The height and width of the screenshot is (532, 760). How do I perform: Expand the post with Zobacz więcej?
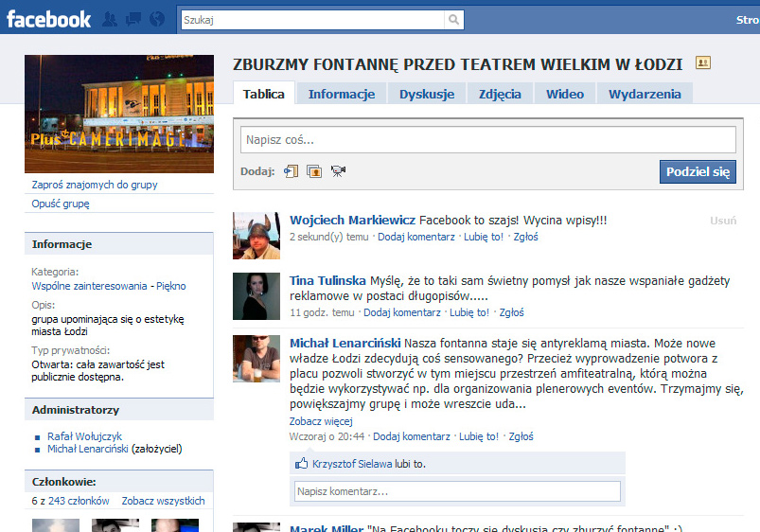[321, 421]
